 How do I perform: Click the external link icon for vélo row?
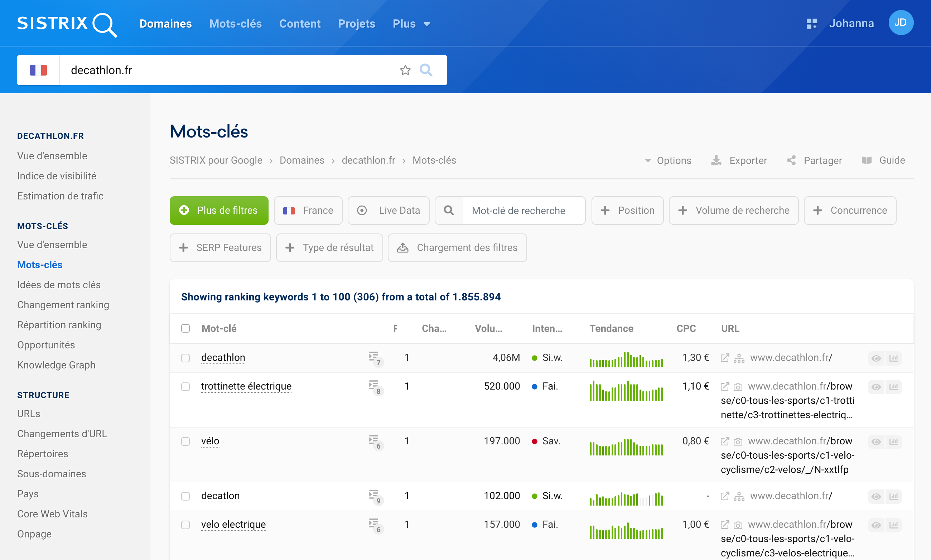click(x=725, y=441)
